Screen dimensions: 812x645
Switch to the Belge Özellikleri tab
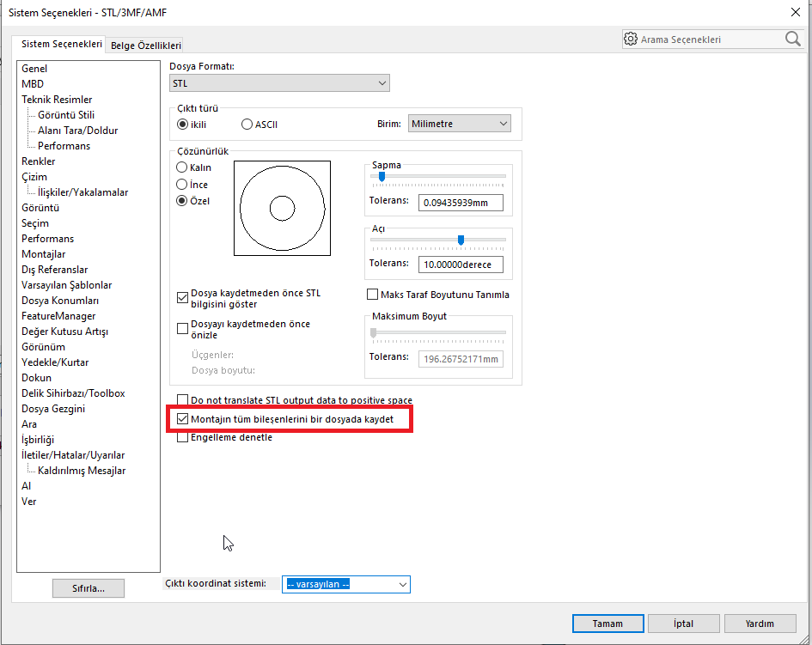click(x=145, y=46)
